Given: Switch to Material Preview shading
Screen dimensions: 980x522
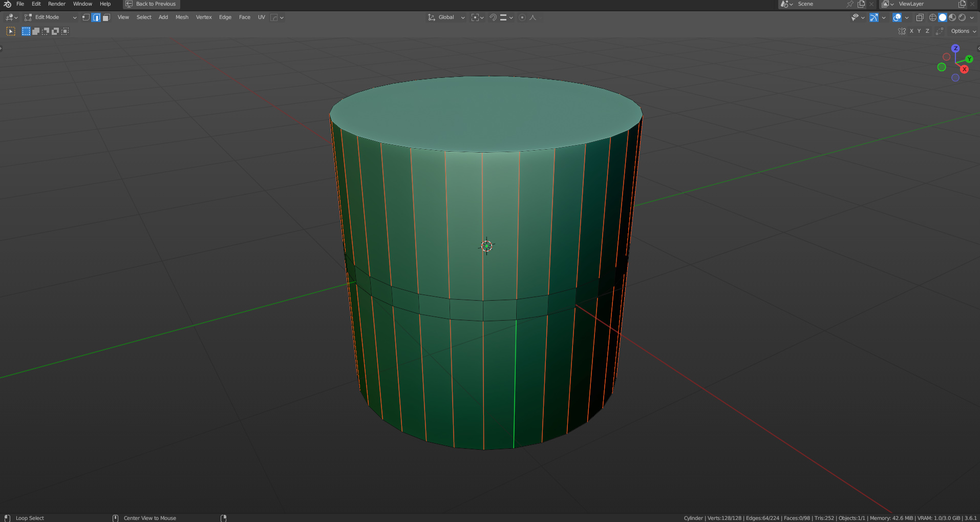Looking at the screenshot, I should point(952,17).
